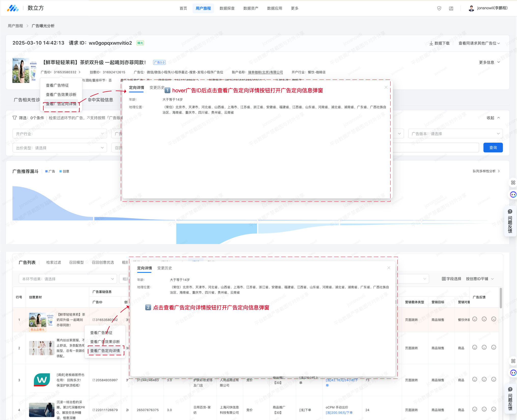This screenshot has height=420, width=517.
Task: Click the blue 查询 button
Action: point(493,148)
